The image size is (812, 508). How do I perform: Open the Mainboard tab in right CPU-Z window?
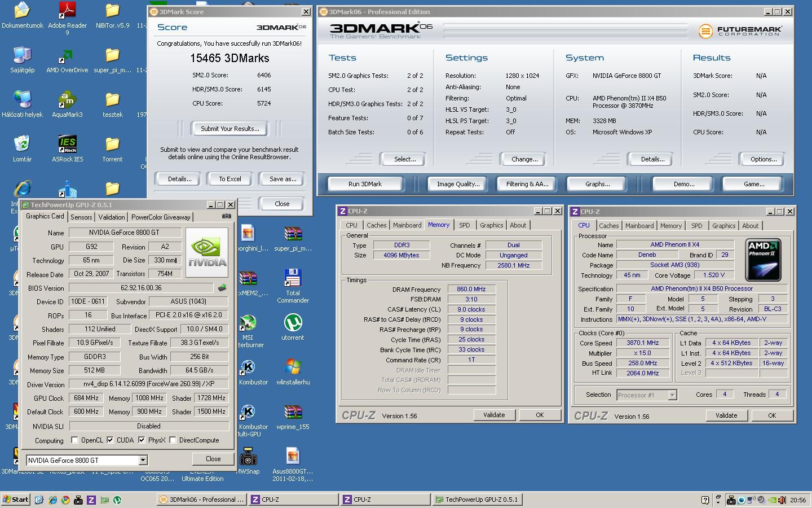(x=639, y=226)
